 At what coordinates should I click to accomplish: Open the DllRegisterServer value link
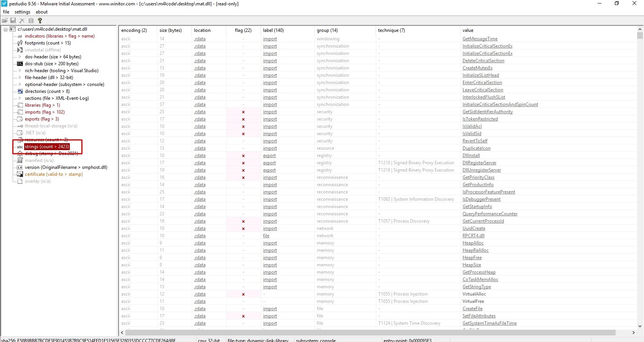tap(479, 163)
